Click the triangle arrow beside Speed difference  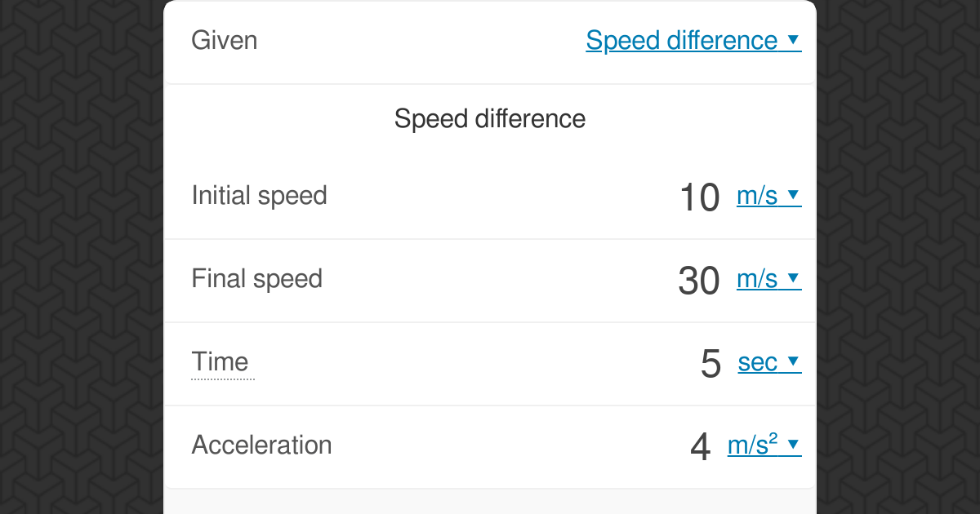tap(792, 40)
